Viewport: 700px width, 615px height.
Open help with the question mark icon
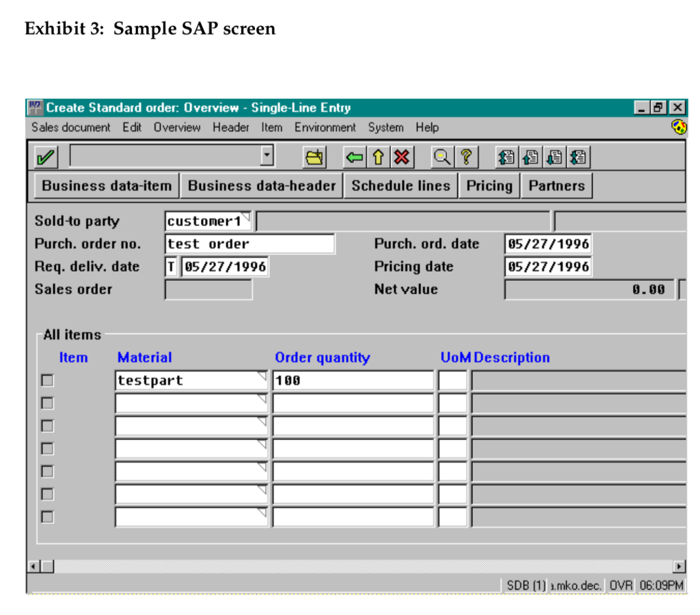pos(466,157)
